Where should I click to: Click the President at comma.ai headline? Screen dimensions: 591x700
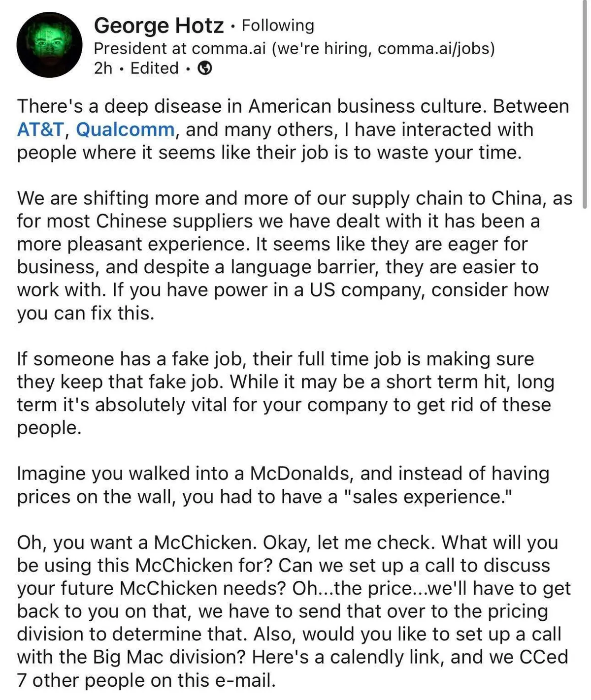(x=180, y=48)
